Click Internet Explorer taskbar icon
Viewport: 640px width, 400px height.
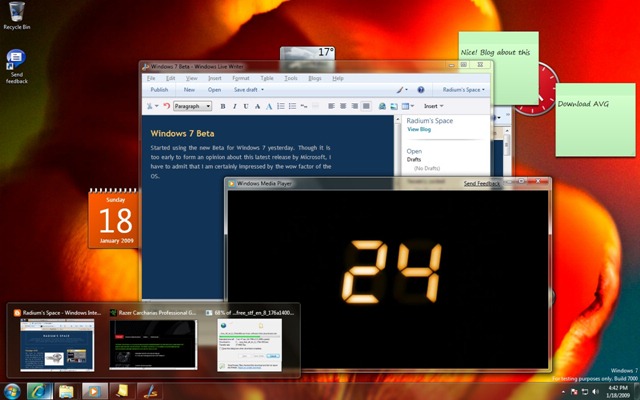coord(40,391)
